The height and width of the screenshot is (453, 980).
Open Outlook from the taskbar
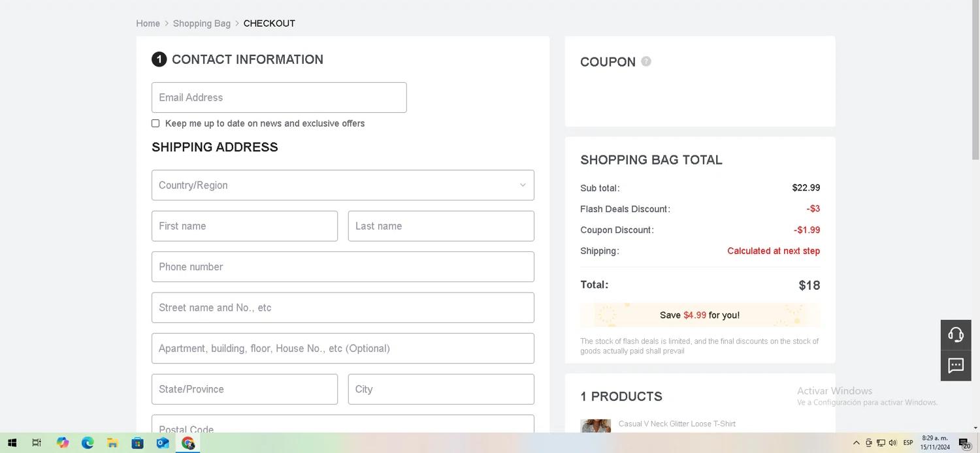click(163, 443)
